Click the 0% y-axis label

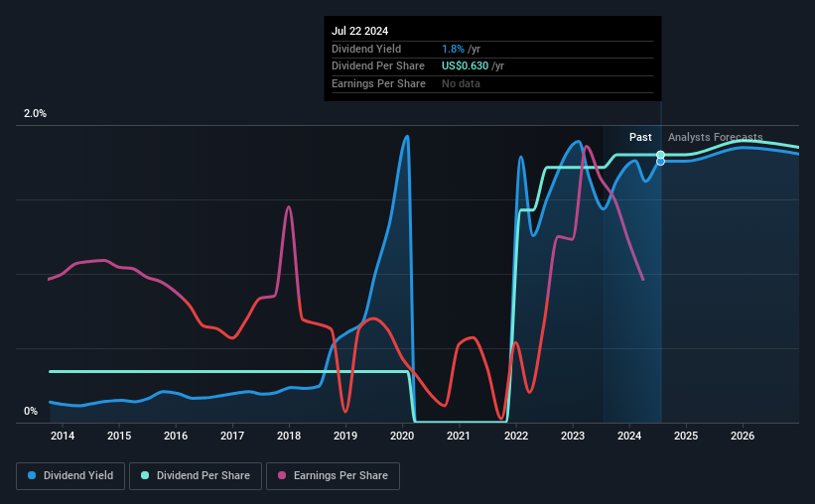tap(31, 412)
